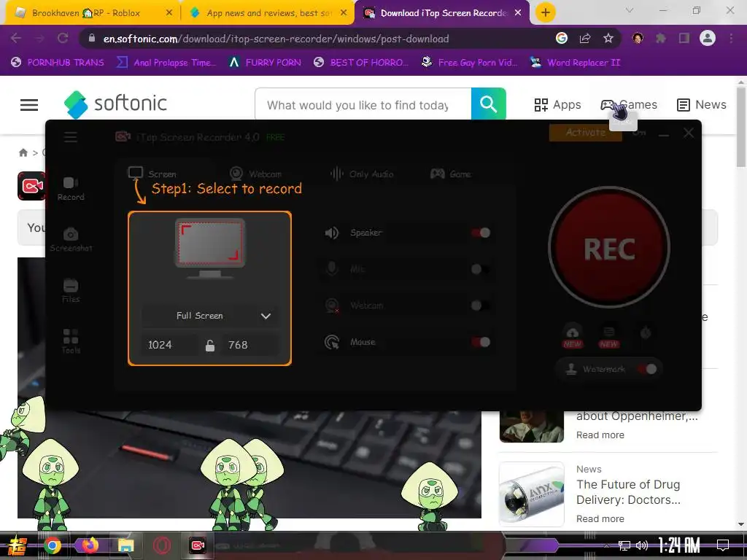Click the Opera icon in the taskbar

click(161, 545)
